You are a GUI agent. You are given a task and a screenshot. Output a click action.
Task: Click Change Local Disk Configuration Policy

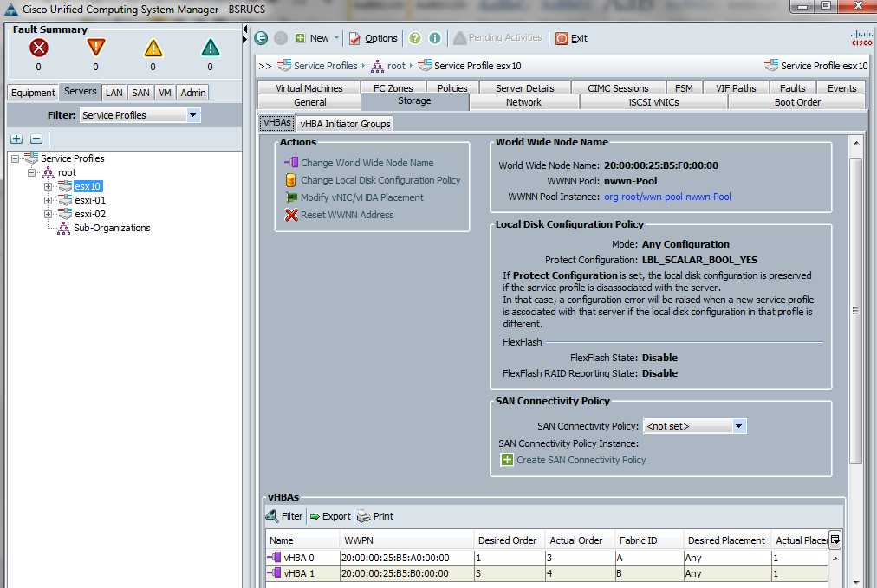coord(380,180)
